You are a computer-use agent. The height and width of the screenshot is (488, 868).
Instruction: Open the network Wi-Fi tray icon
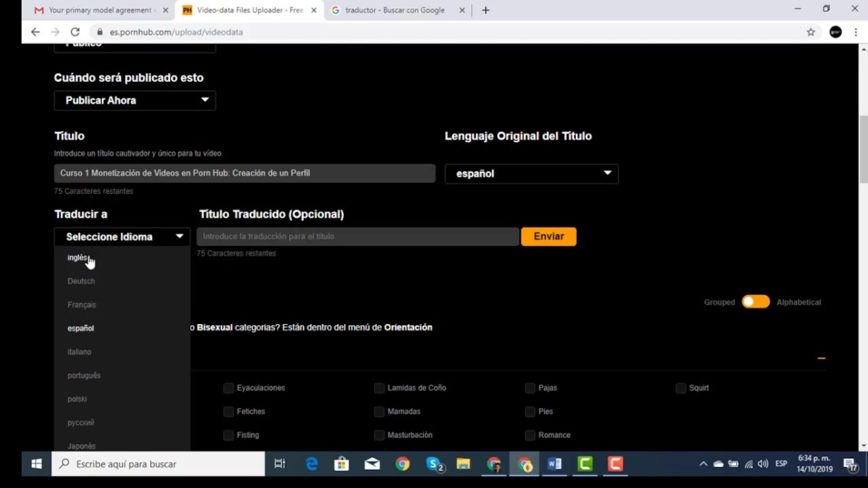tap(749, 464)
